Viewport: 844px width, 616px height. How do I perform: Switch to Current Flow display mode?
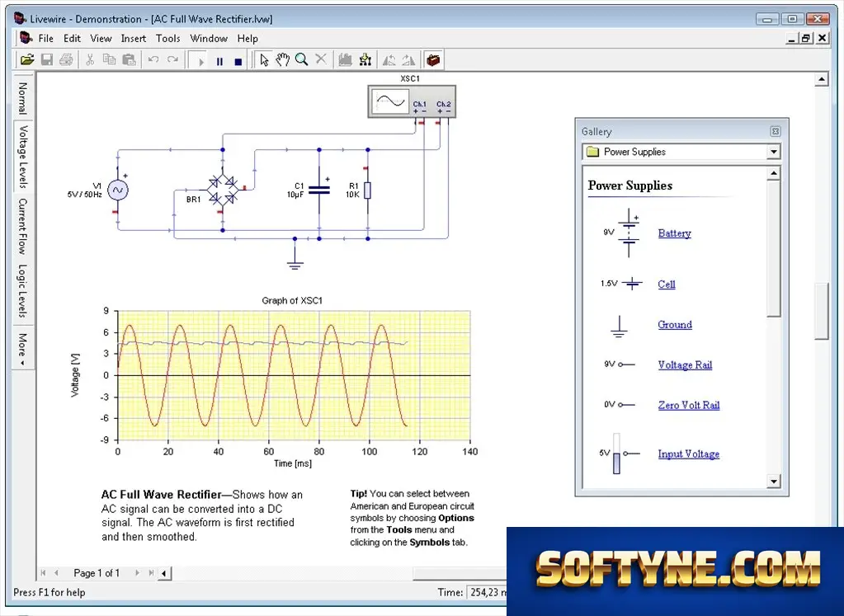pos(22,226)
